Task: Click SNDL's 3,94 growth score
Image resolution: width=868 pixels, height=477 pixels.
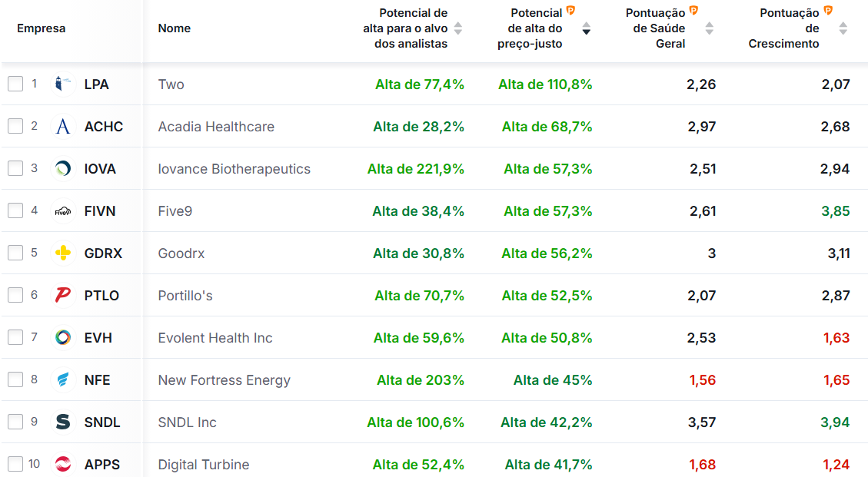Action: pyautogui.click(x=835, y=422)
